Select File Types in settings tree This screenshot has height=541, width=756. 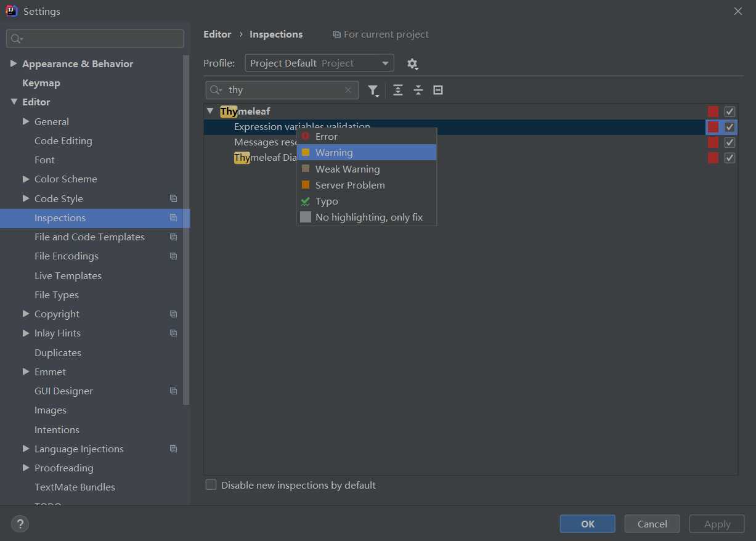[57, 295]
